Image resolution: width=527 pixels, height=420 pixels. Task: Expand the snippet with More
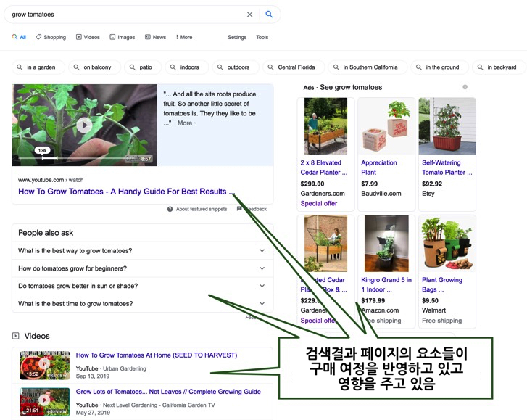pyautogui.click(x=187, y=123)
